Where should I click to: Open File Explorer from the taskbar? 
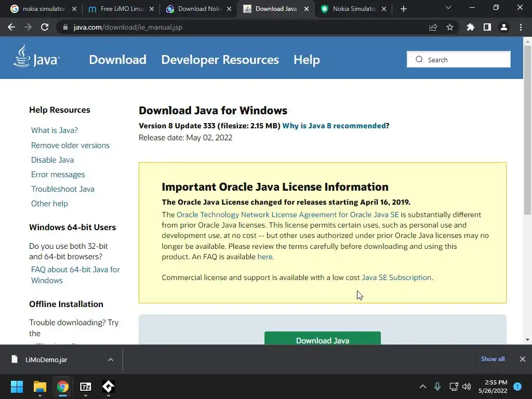point(39,387)
